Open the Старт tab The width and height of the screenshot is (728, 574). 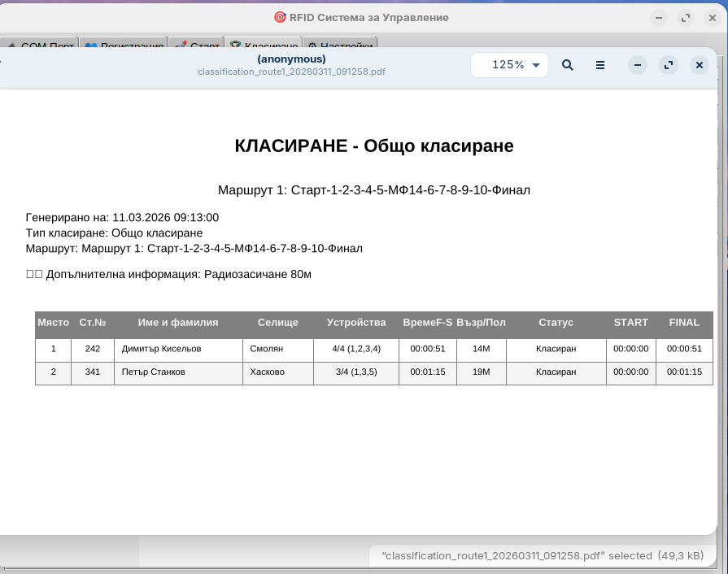[197, 46]
